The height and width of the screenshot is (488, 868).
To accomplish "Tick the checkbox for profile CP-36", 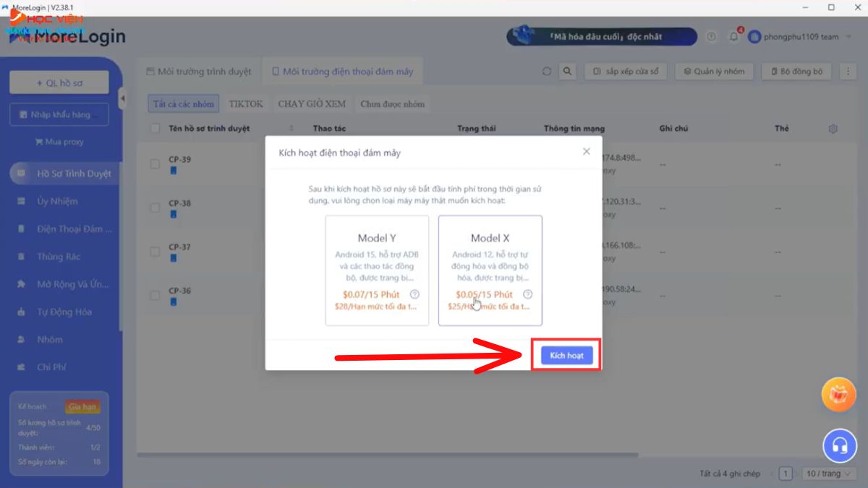I will [x=155, y=295].
